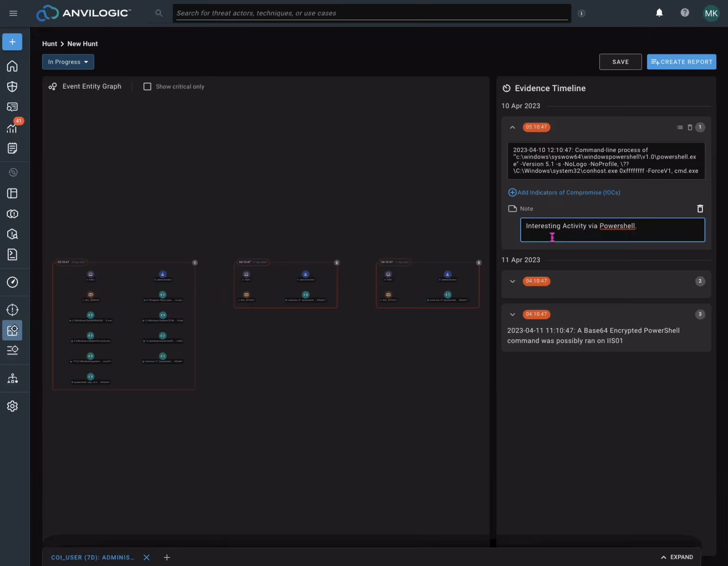Delete the note with trash icon
728x566 pixels.
point(700,209)
